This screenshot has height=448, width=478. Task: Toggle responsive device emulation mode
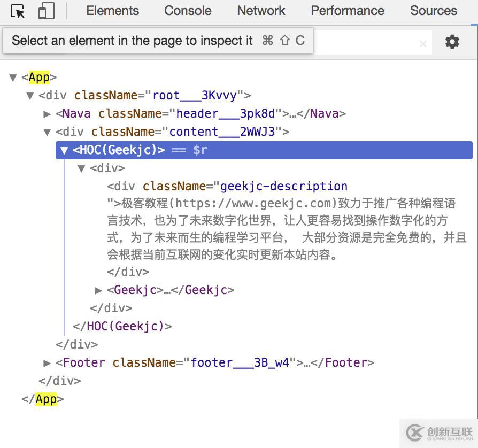(46, 11)
